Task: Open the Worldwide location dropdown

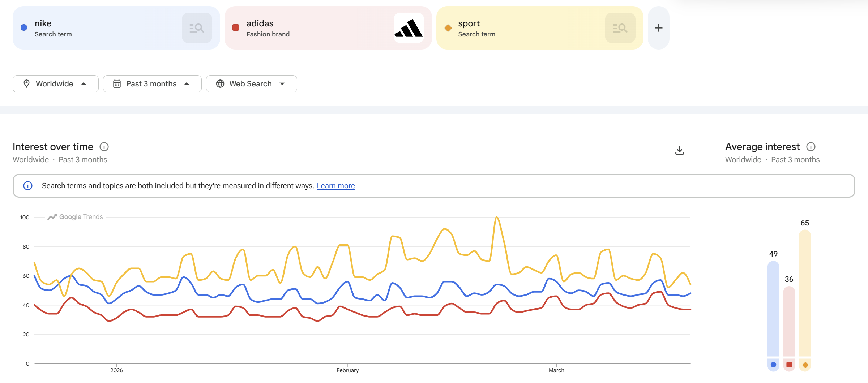Action: pos(55,83)
